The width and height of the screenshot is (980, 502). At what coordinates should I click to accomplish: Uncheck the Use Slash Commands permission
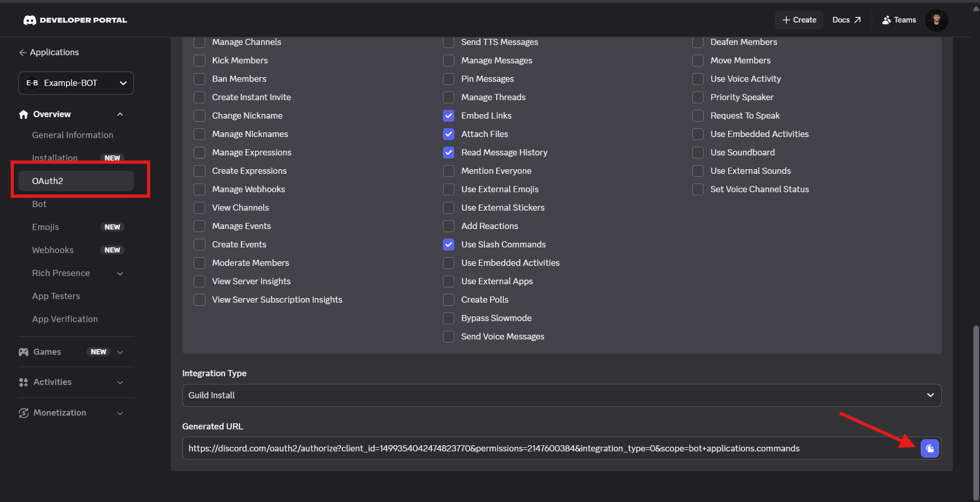click(449, 244)
